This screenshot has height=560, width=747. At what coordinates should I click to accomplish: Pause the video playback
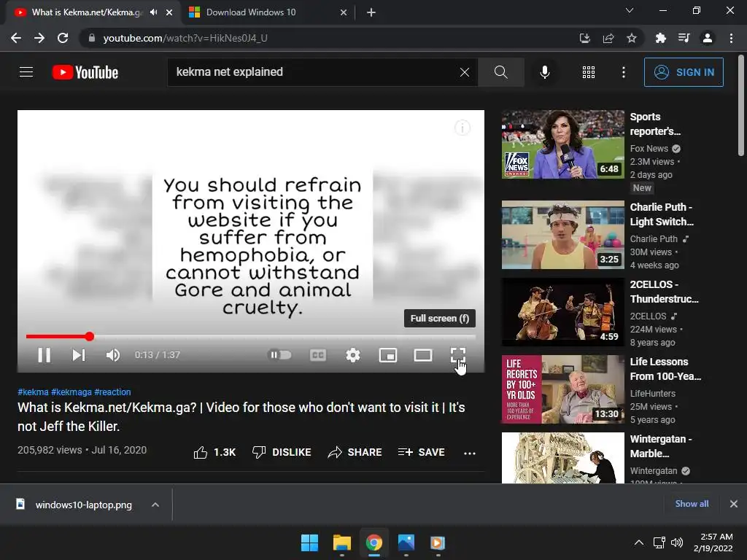click(44, 355)
